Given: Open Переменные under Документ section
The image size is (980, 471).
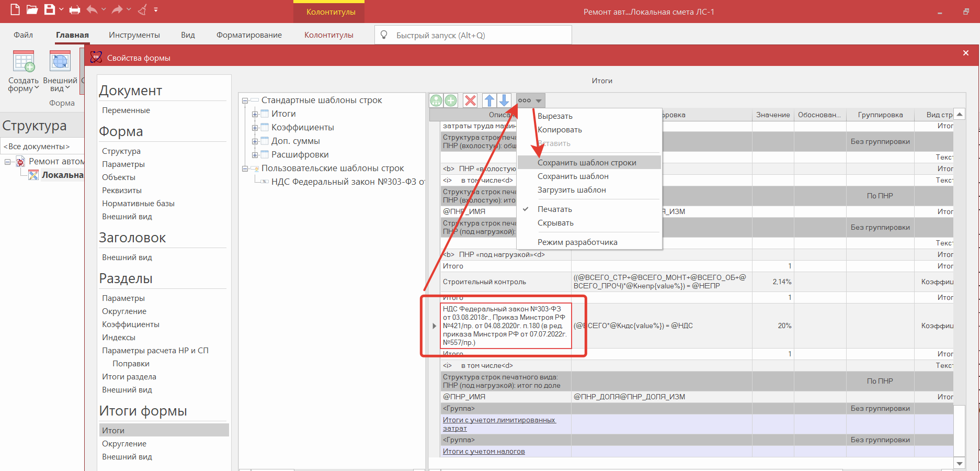Looking at the screenshot, I should click(x=126, y=110).
